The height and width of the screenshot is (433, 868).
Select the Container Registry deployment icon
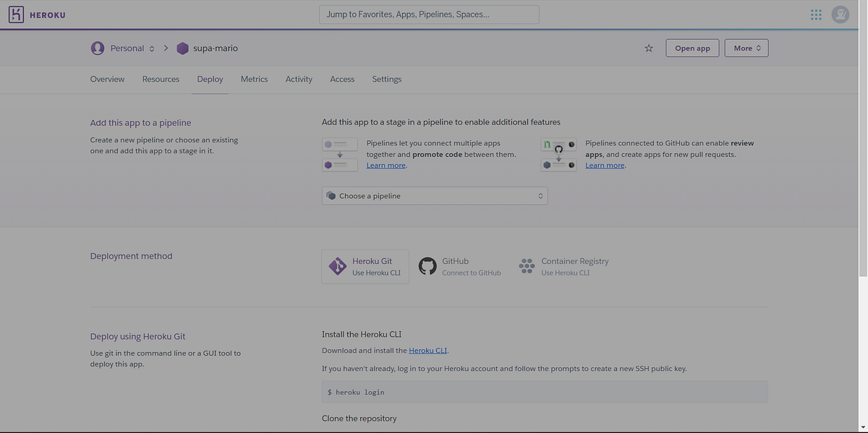point(527,266)
